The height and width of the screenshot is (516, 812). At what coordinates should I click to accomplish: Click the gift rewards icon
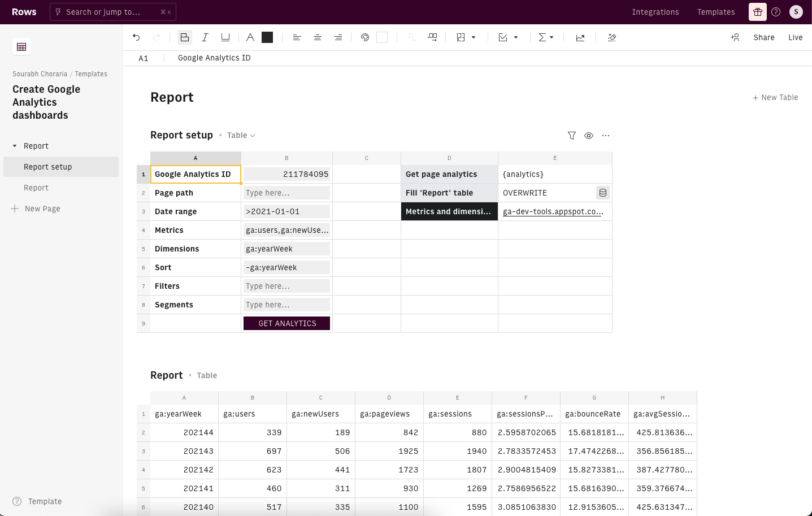(758, 12)
